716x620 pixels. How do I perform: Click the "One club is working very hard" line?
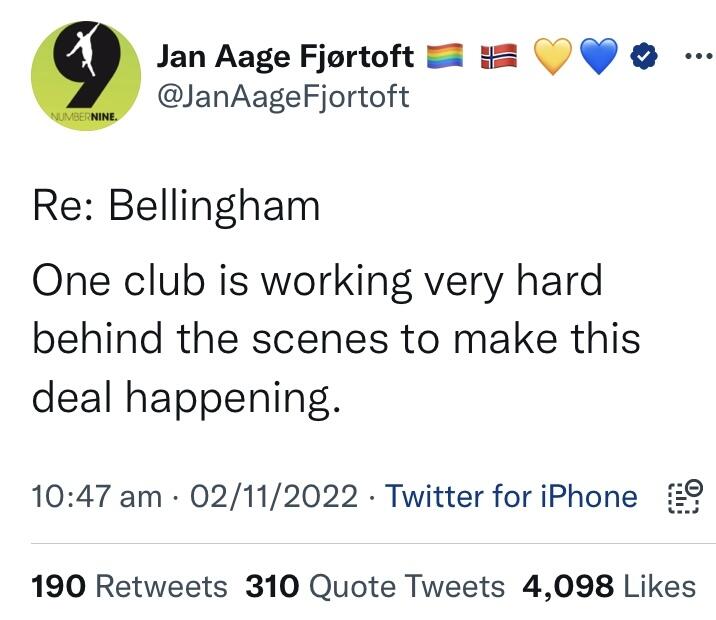coord(317,281)
